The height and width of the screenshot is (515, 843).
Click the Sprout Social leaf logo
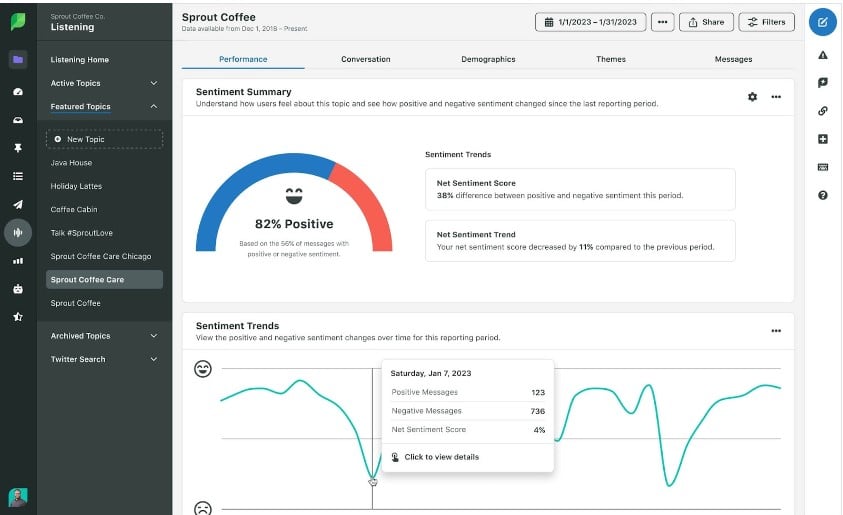coord(18,22)
